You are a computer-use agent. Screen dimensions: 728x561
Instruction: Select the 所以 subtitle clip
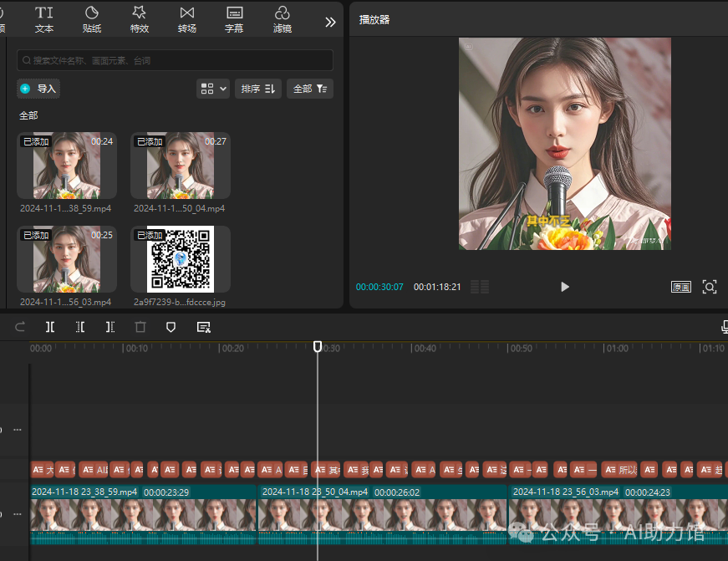(621, 470)
